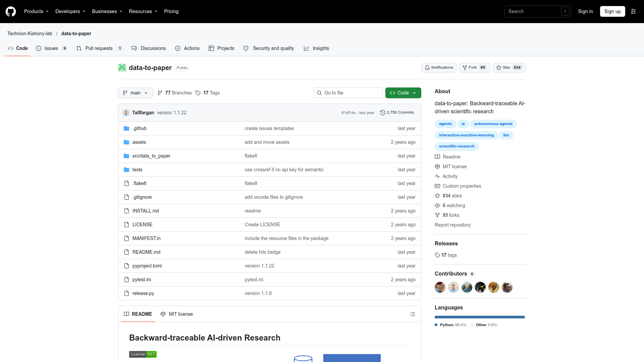Select the src/data_to_paper folder icon
The height and width of the screenshot is (362, 644).
(126, 156)
